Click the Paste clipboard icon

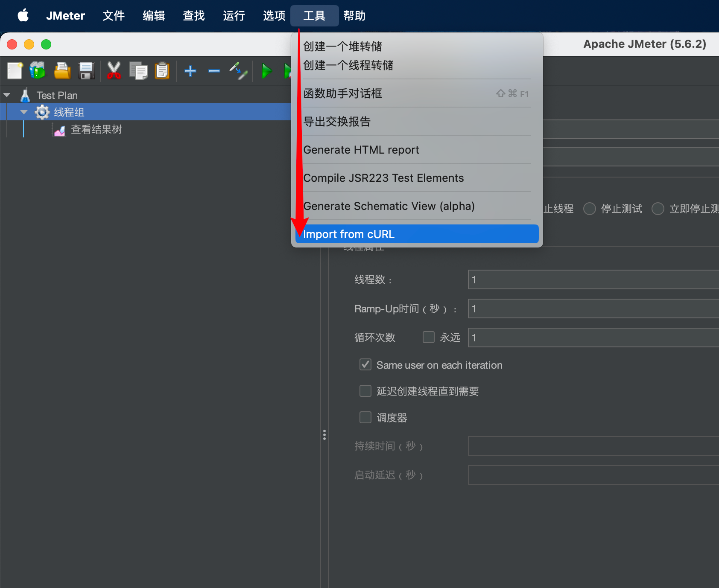[x=162, y=71]
